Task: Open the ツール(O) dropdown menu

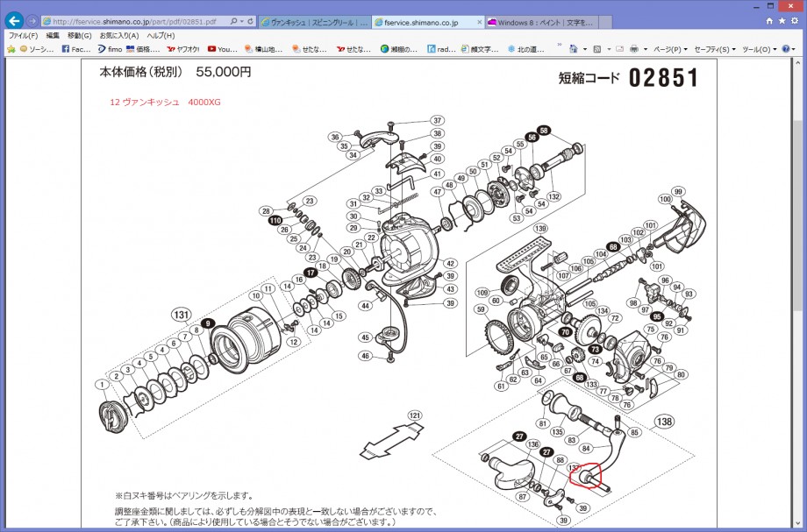Action: tap(759, 49)
